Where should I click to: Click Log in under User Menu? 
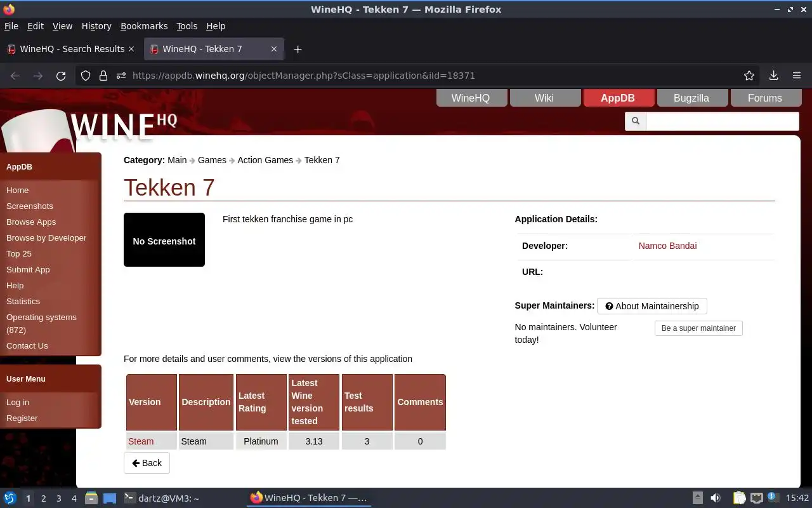point(18,402)
